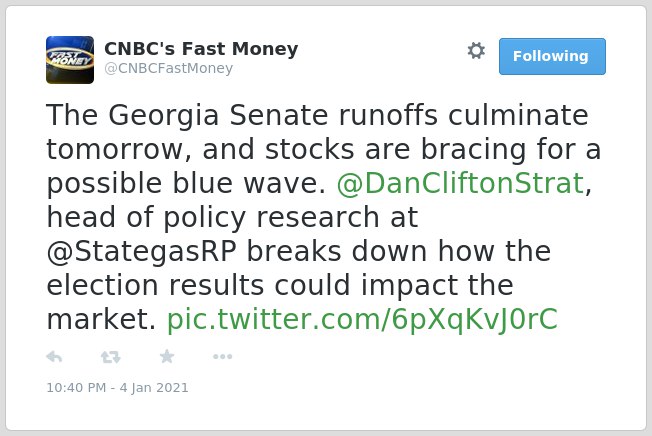The width and height of the screenshot is (652, 436).
Task: Retweet this CNBC Fast Money post
Action: pos(111,357)
